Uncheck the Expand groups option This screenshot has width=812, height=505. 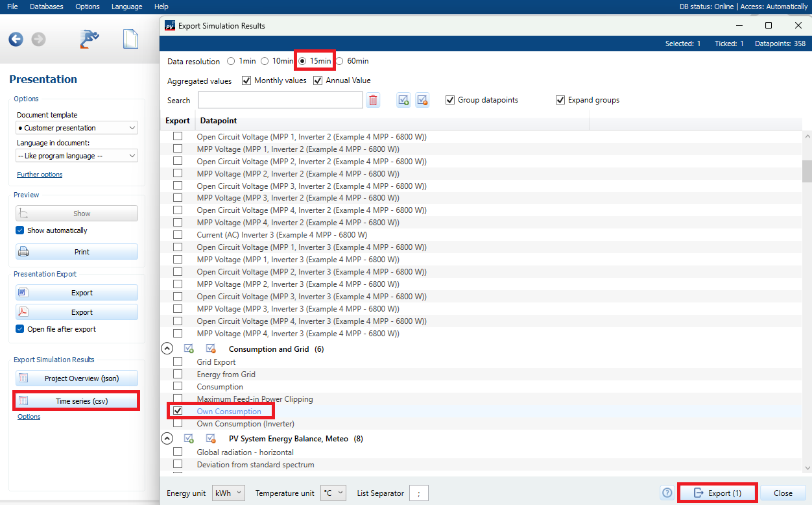[x=560, y=100]
